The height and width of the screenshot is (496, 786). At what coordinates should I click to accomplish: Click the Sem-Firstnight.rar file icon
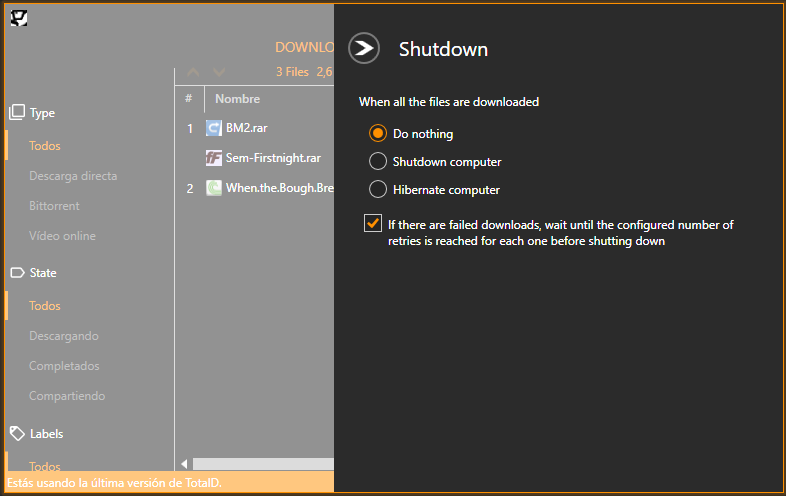pyautogui.click(x=214, y=158)
